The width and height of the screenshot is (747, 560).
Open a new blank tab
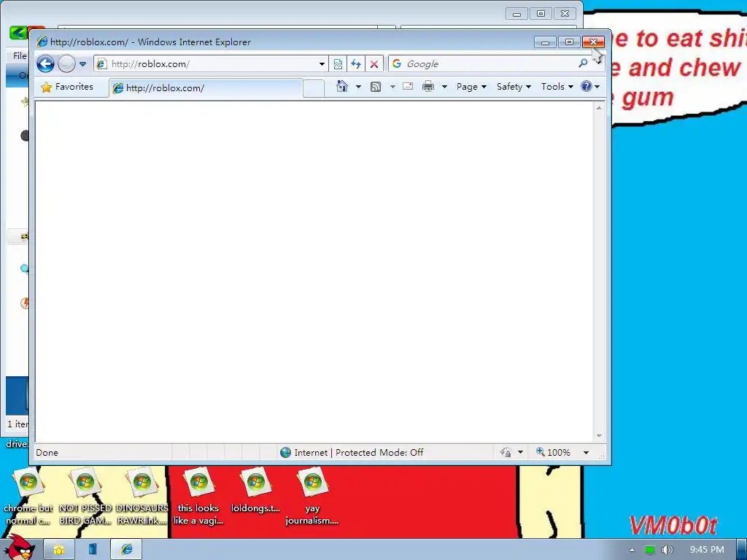tap(314, 88)
